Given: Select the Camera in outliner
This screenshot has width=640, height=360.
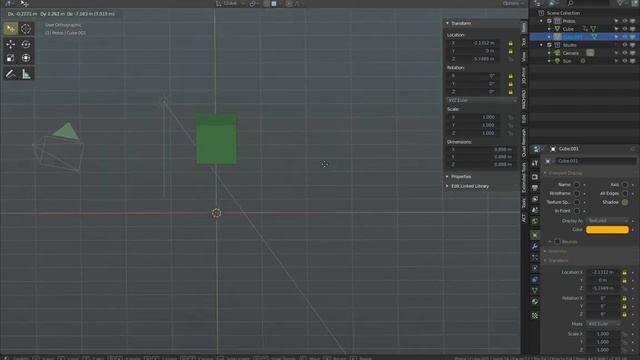Looking at the screenshot, I should tap(571, 53).
